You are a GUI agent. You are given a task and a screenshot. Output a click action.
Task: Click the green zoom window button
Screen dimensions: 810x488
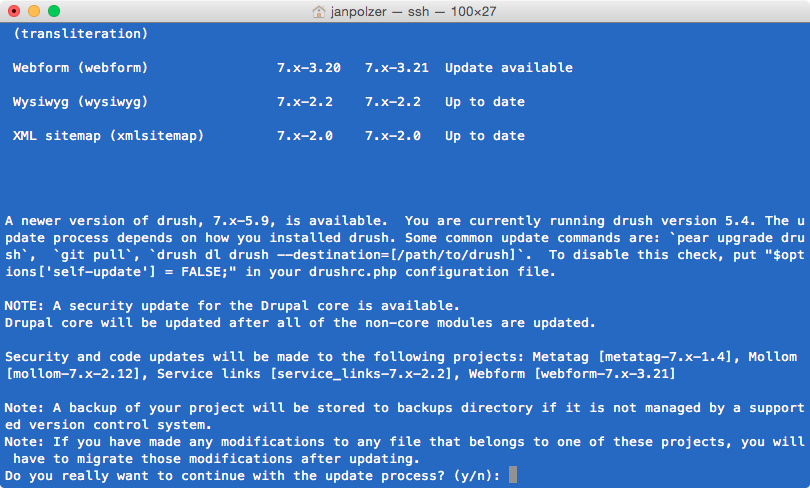(x=54, y=11)
